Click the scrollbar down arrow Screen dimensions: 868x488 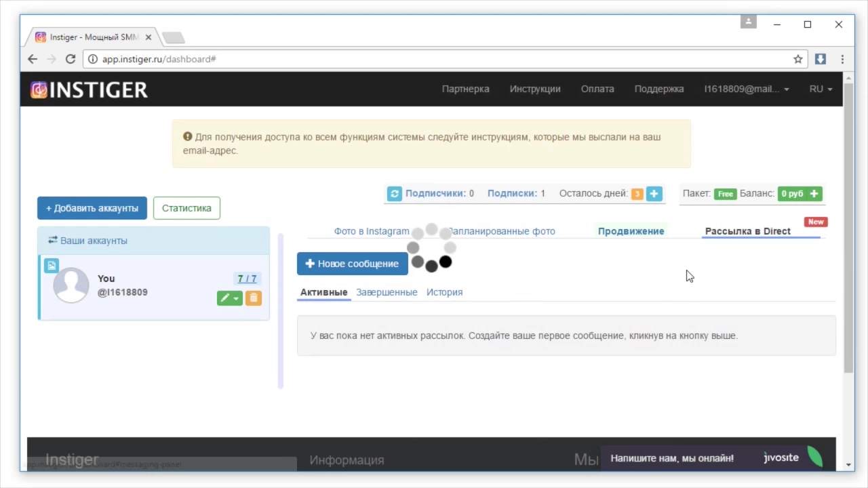coord(848,465)
